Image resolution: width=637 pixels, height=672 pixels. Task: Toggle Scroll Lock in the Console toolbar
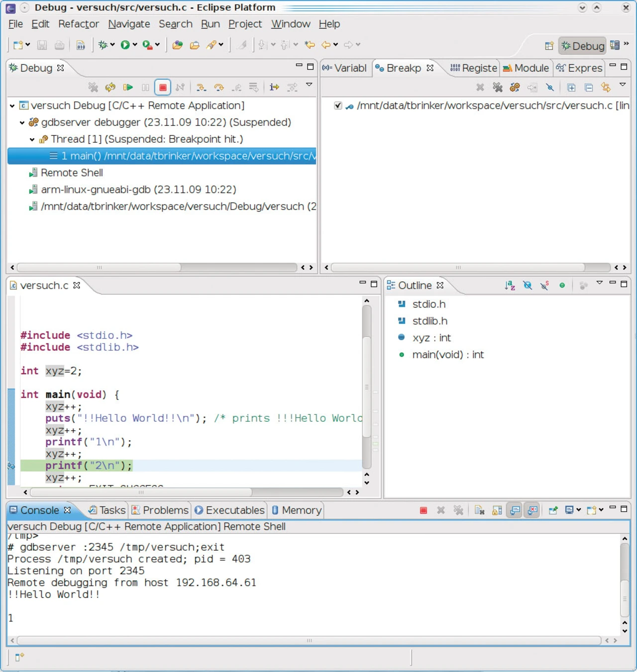pyautogui.click(x=497, y=510)
